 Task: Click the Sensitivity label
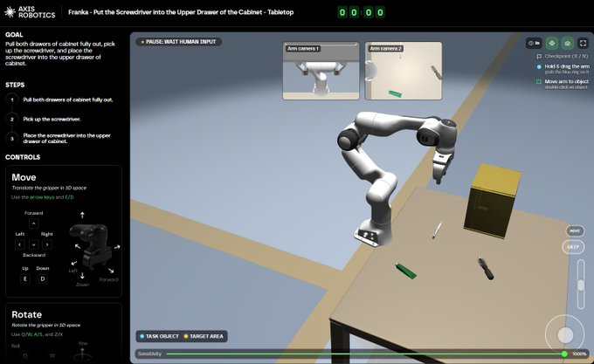click(x=149, y=354)
